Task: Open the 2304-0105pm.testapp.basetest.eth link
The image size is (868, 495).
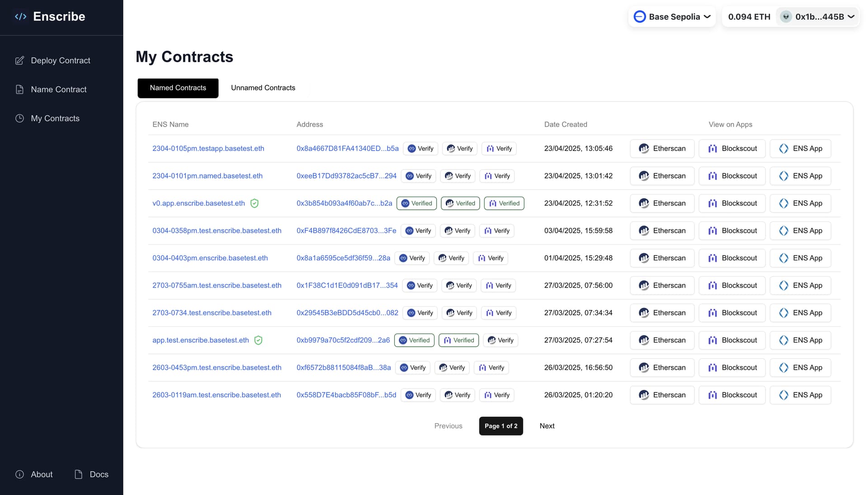Action: point(208,149)
